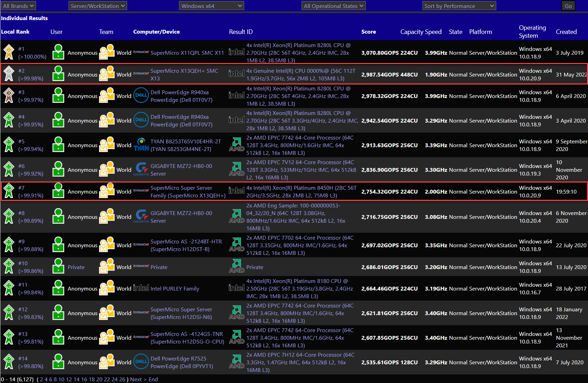Viewport: 588px width, 383px height.
Task: Open the SuperMicro X11QPL SMC X11 link
Action: tap(187, 53)
